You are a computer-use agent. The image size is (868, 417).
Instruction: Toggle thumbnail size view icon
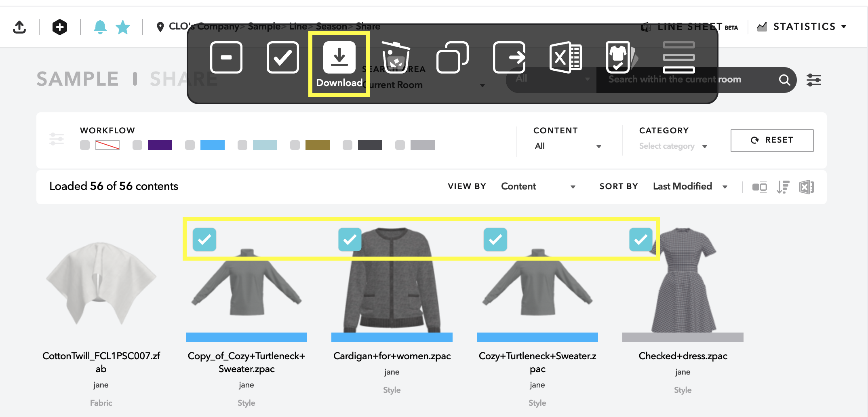pos(760,187)
